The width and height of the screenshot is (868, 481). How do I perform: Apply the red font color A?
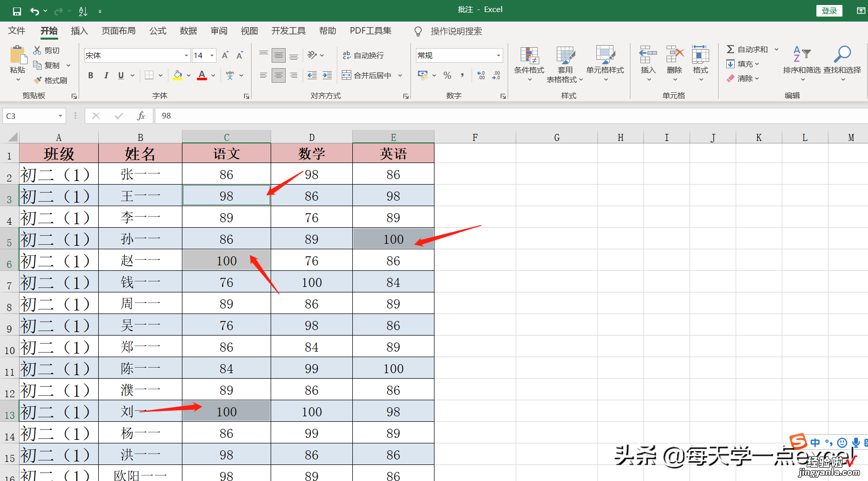coord(202,75)
